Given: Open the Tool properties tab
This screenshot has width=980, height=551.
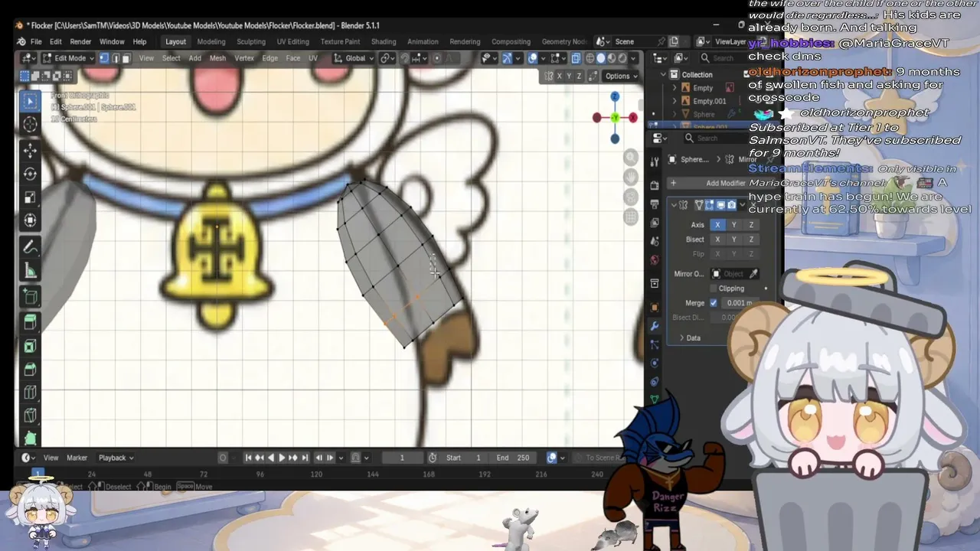Looking at the screenshot, I should point(655,162).
